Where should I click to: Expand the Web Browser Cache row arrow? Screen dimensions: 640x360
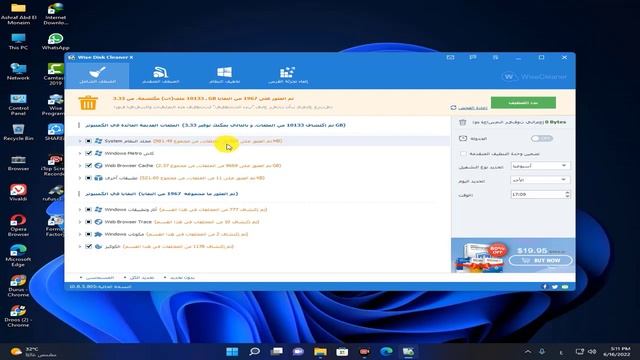(x=80, y=166)
